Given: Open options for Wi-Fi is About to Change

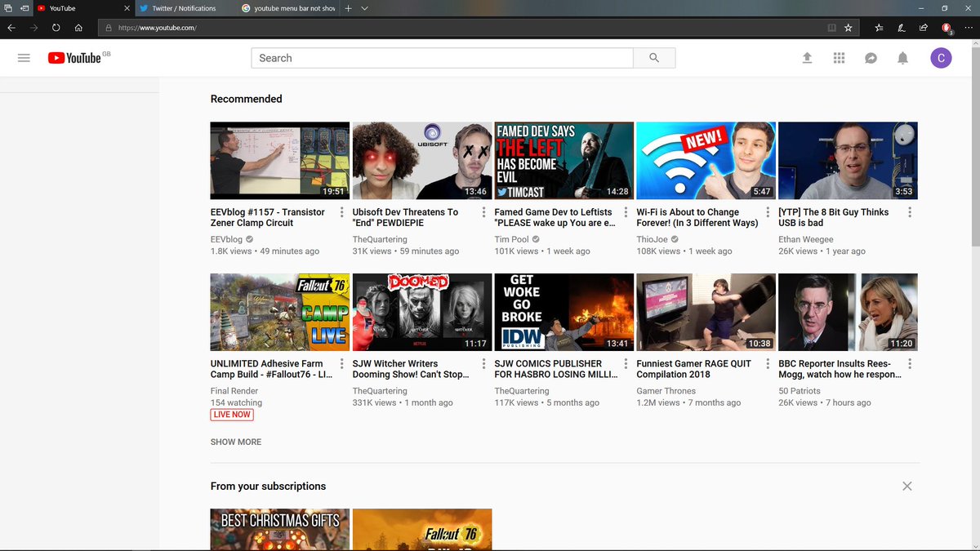Looking at the screenshot, I should (768, 212).
